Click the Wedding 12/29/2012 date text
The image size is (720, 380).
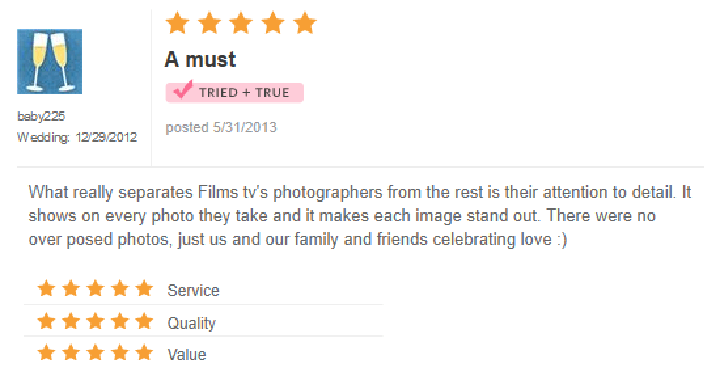coord(77,137)
